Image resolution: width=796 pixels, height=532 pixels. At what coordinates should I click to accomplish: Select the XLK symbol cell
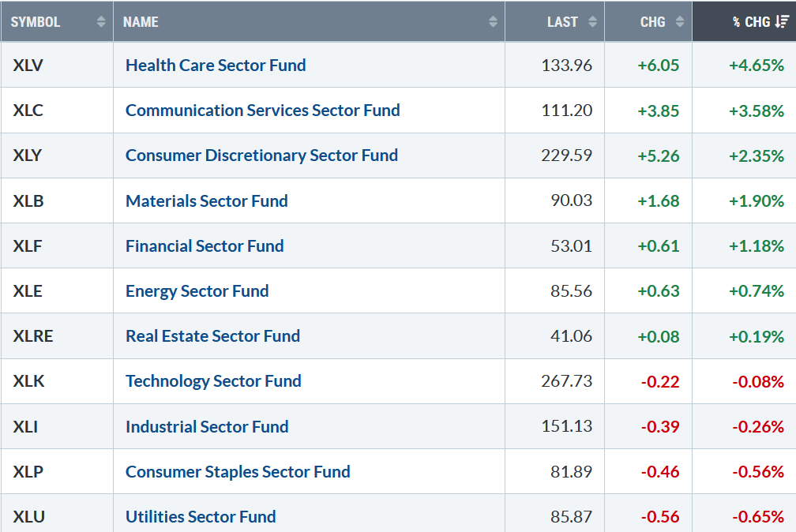(x=28, y=381)
